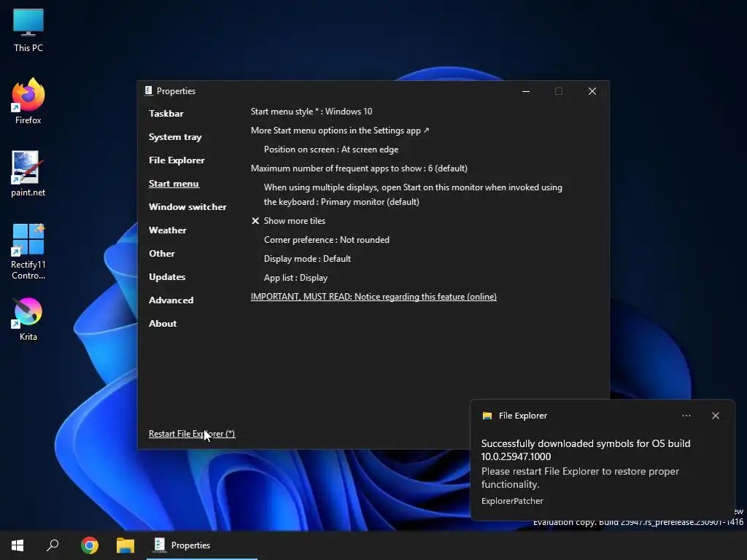Change Display mode setting
Viewport: 747px width, 560px height.
pyautogui.click(x=307, y=259)
